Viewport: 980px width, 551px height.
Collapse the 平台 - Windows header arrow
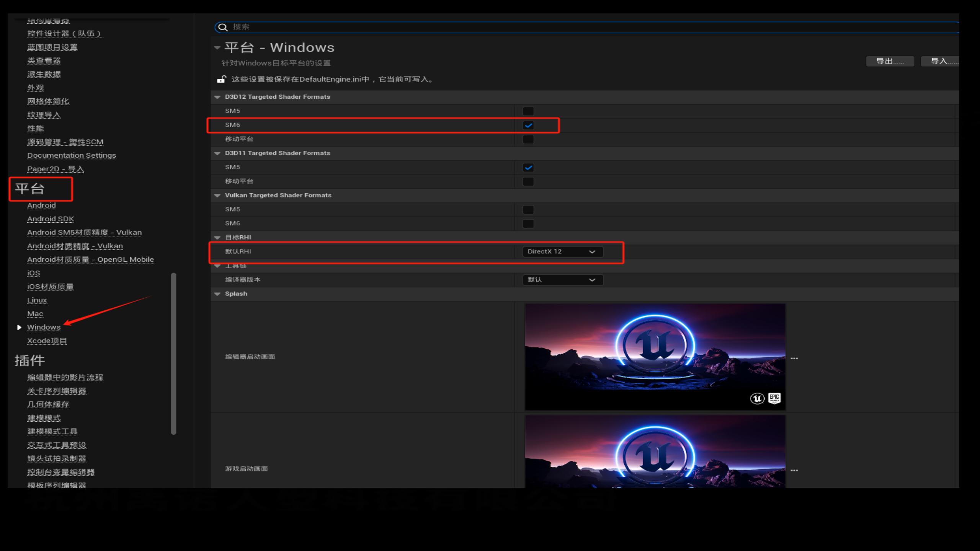217,48
